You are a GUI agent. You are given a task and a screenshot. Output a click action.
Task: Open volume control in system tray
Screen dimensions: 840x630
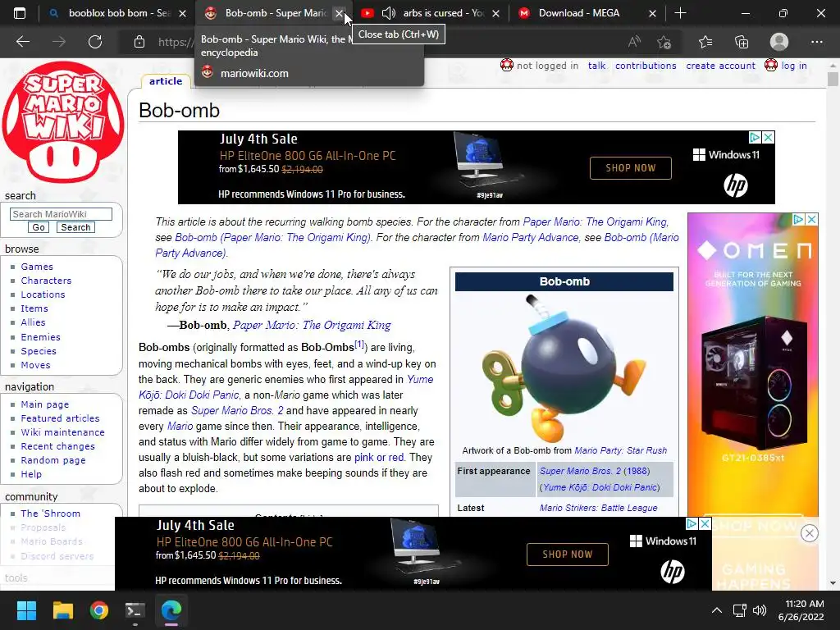pyautogui.click(x=760, y=610)
